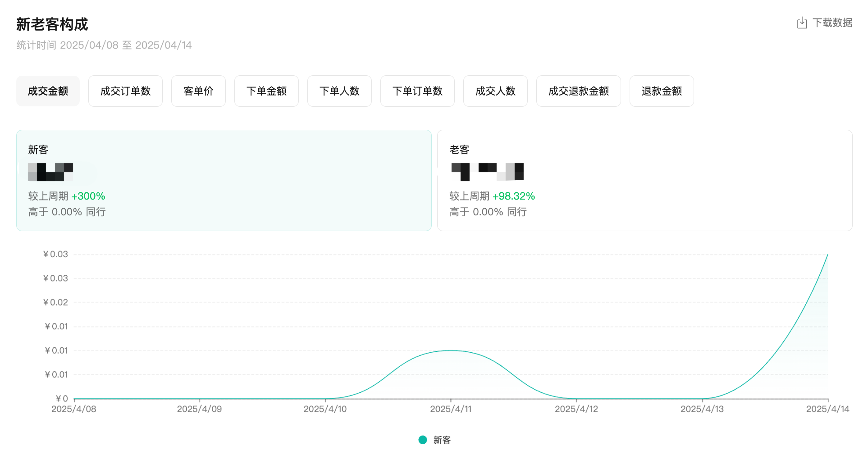
Task: Toggle the 新客 legend series dot
Action: [x=423, y=440]
